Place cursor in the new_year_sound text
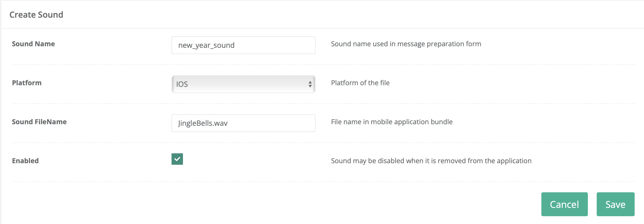Viewport: 644px width, 224px height. click(206, 45)
